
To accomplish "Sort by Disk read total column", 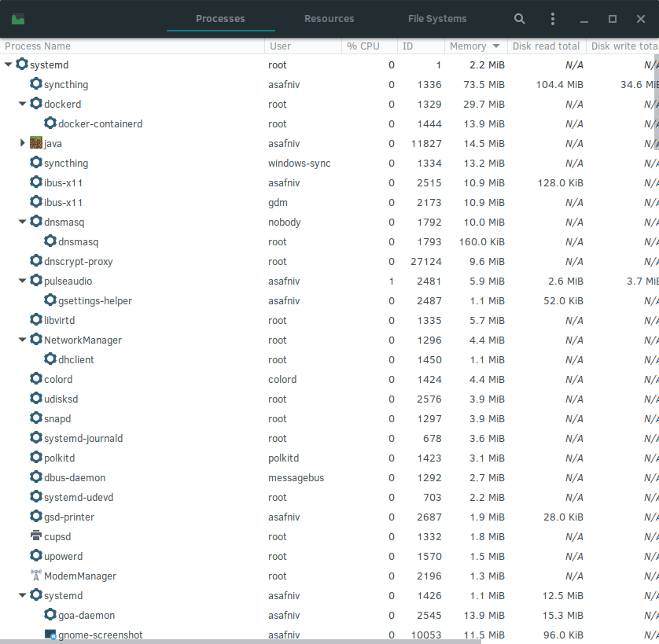I will point(547,46).
